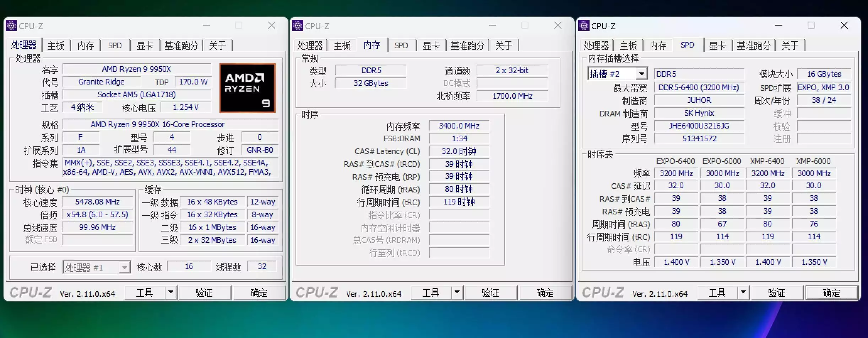Image resolution: width=868 pixels, height=338 pixels.
Task: Click the '1700.0 MHz' northbridge frequency value
Action: pyautogui.click(x=512, y=96)
